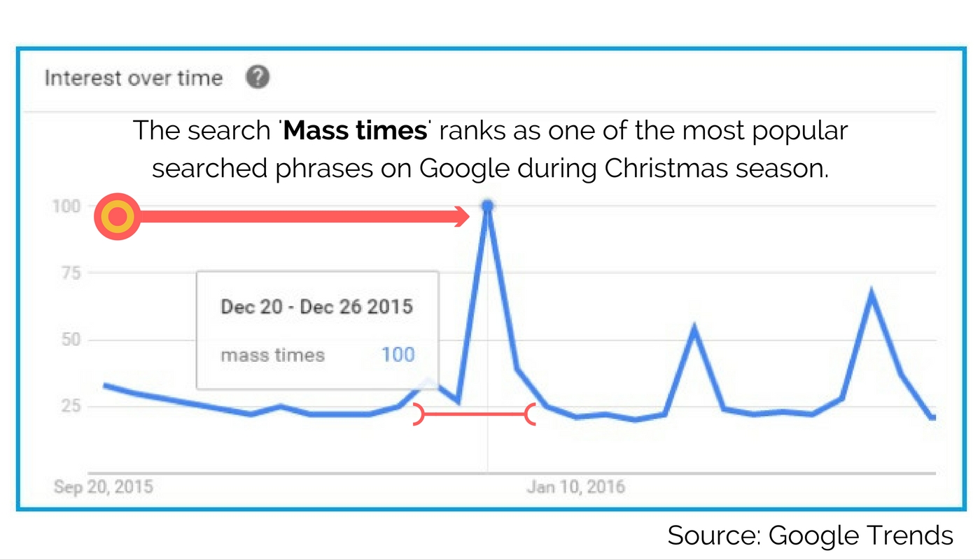Click the "Jan 10, 2016" axis label
This screenshot has height=560, width=980.
pos(575,486)
